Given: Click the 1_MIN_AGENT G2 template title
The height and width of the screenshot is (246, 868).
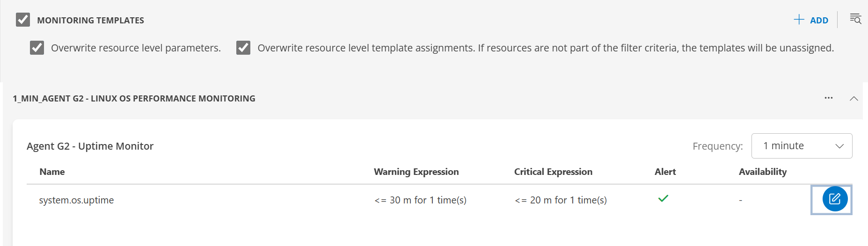Looking at the screenshot, I should click(x=134, y=99).
